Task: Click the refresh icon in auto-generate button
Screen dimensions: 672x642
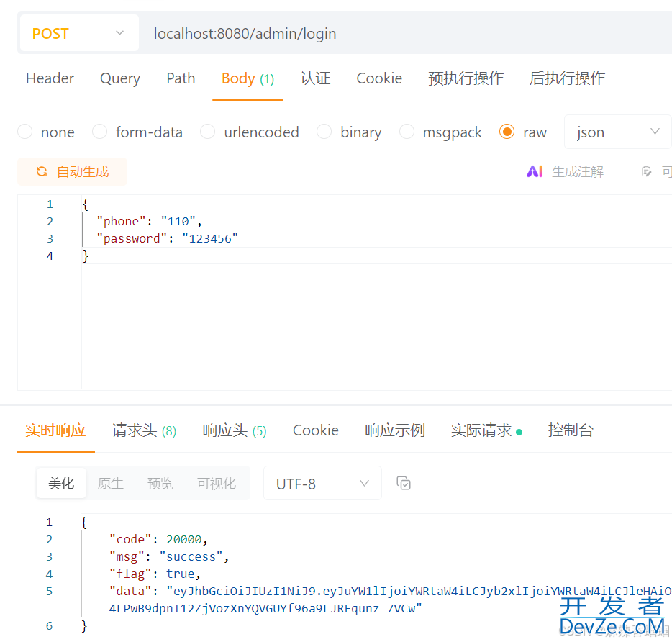Action: point(42,171)
